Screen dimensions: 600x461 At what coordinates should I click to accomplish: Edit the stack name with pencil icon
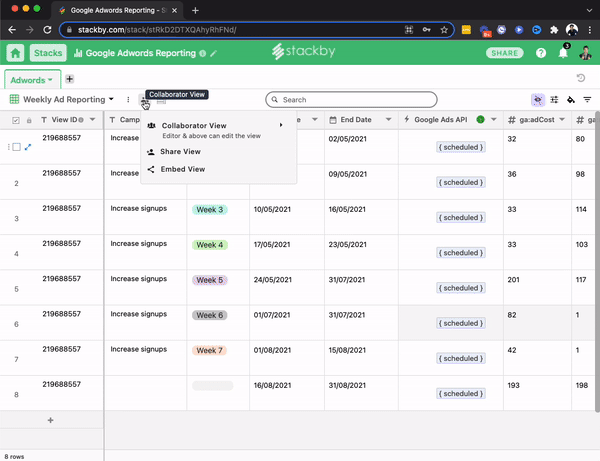coord(214,54)
